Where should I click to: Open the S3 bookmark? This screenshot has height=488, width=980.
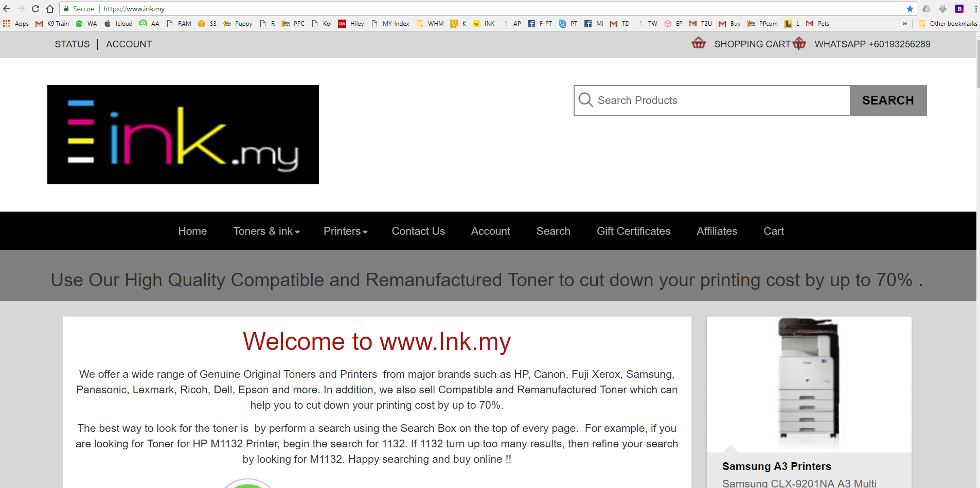pyautogui.click(x=207, y=24)
